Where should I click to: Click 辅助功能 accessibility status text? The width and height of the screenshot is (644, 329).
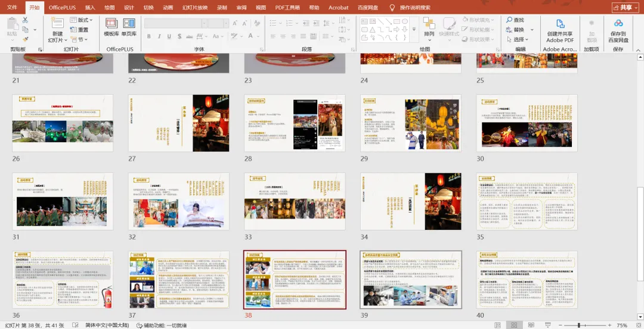162,325
